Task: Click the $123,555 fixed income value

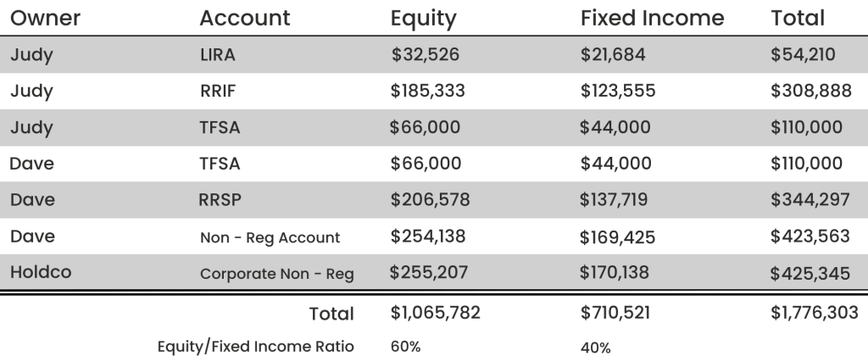Action: pos(617,92)
